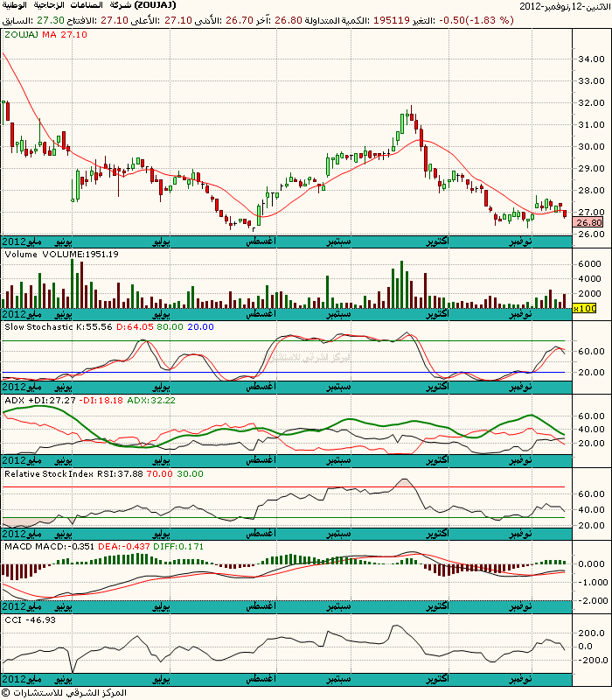Click the ZOUJAJ company title text
This screenshot has width=612, height=700.
pos(89,5)
